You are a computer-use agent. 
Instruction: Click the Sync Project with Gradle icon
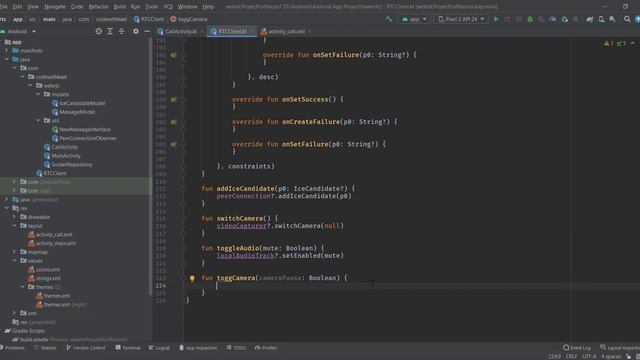click(589, 19)
